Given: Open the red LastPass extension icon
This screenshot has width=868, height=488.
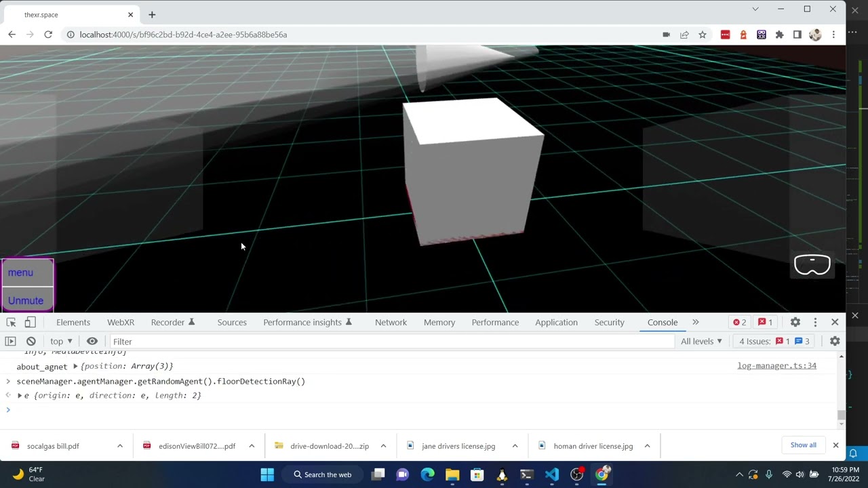Looking at the screenshot, I should pos(725,35).
